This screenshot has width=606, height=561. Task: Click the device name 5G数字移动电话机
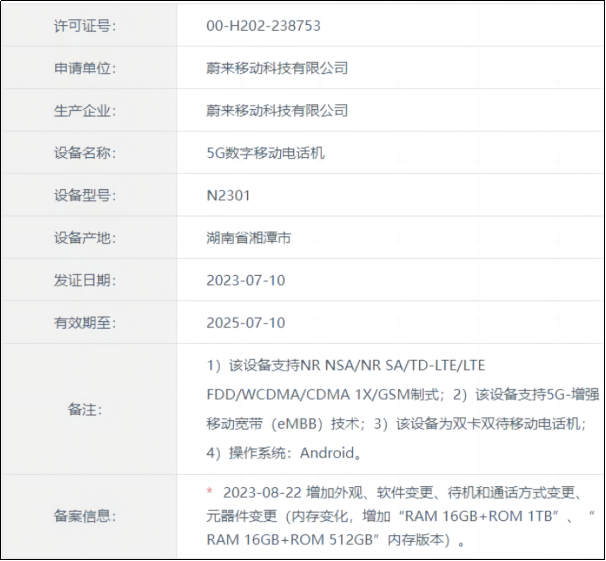[265, 153]
